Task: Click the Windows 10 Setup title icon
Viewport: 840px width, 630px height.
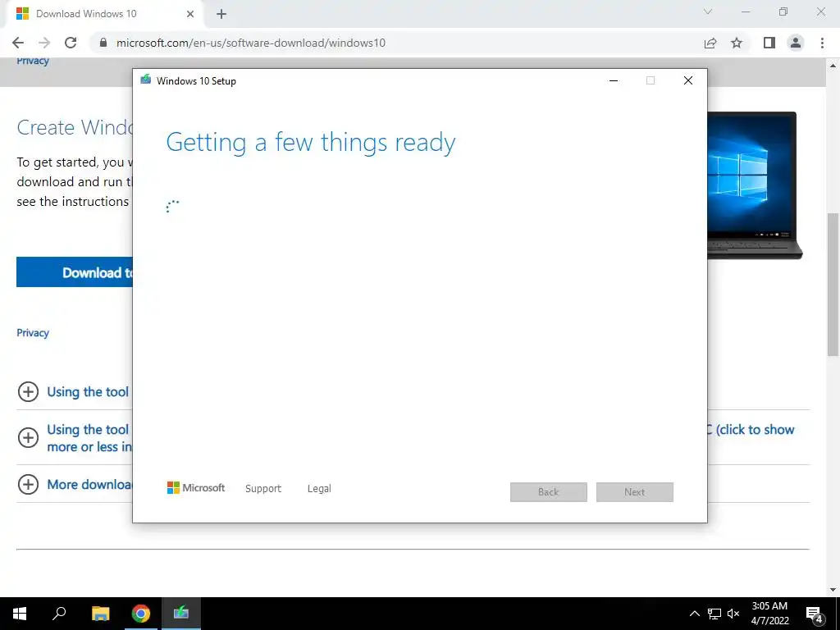Action: coord(145,80)
